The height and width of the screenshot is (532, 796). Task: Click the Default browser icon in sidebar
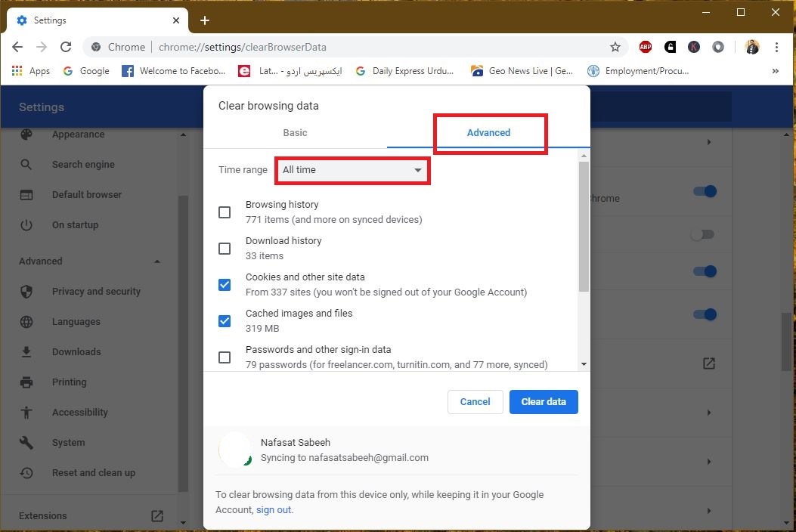(26, 194)
